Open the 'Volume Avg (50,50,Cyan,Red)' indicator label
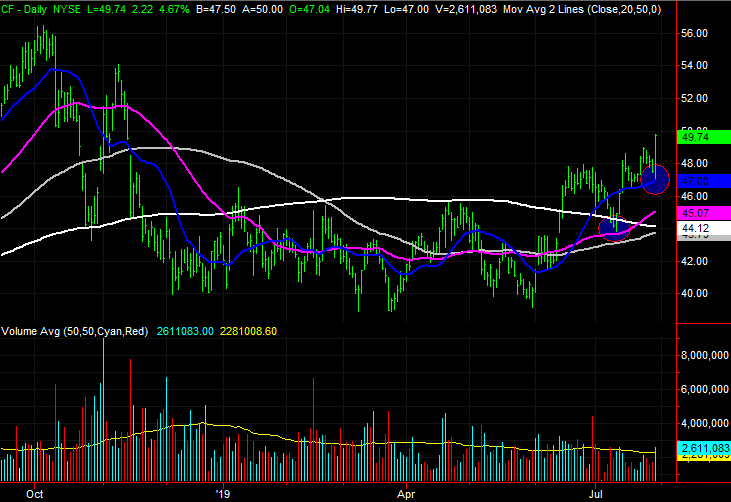Viewport: 731px width, 502px height. click(75, 331)
